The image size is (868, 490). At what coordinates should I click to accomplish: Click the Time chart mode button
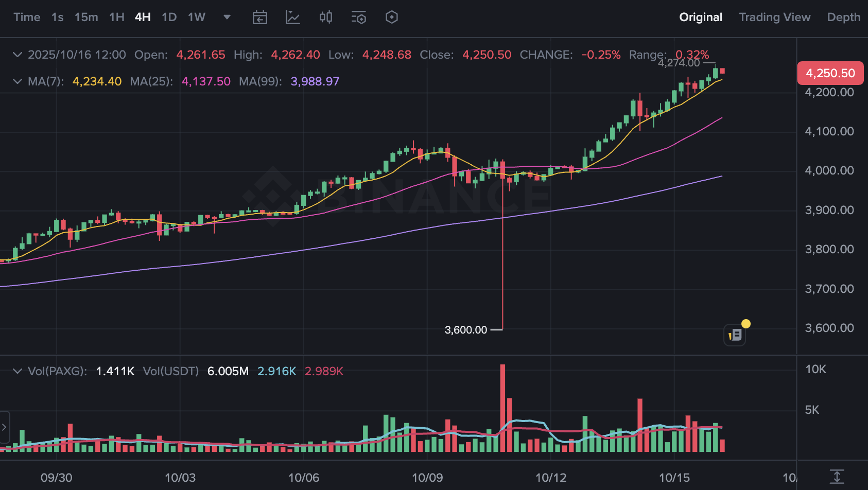(x=27, y=17)
